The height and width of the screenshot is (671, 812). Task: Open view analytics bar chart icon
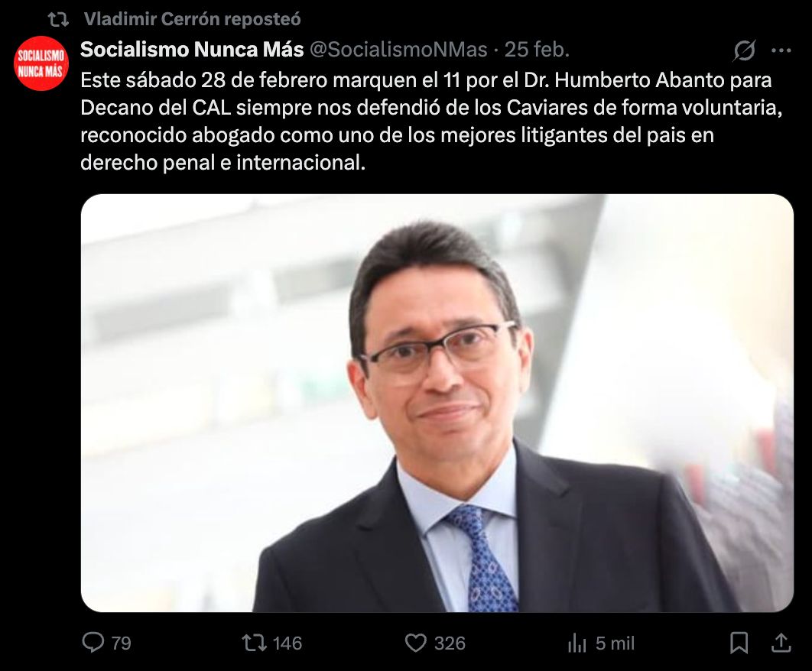click(577, 643)
